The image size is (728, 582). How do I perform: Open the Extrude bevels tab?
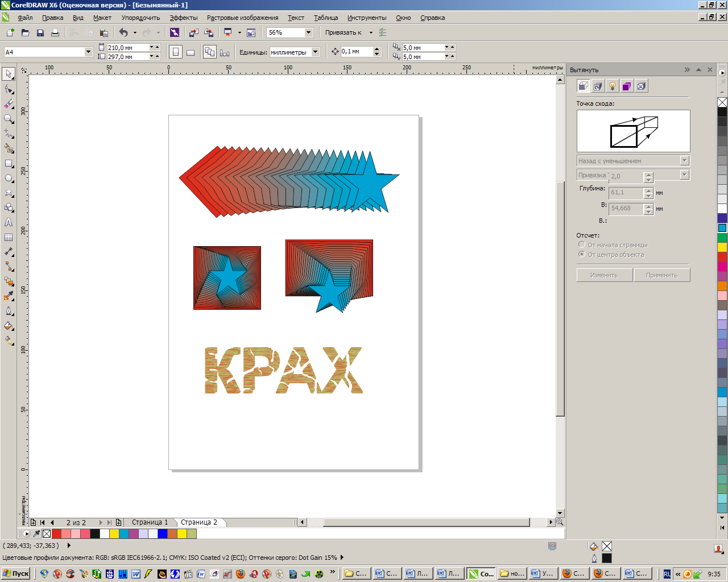[x=642, y=86]
